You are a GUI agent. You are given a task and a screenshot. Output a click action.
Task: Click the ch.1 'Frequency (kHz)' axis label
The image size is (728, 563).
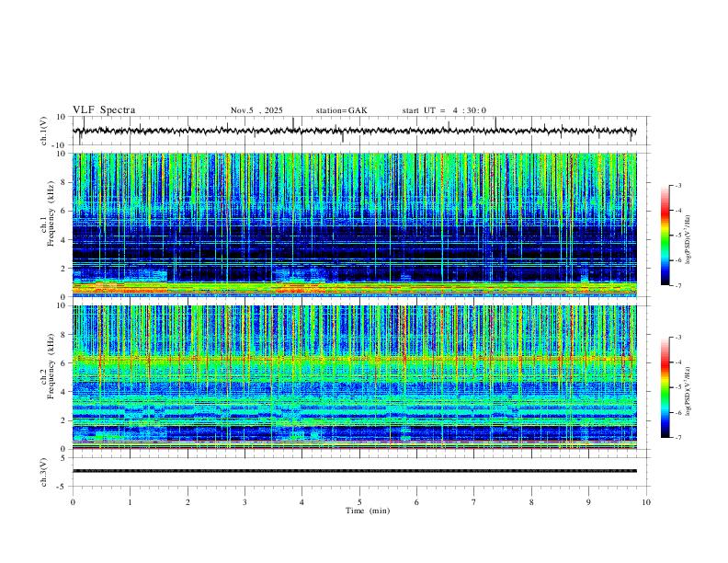[x=51, y=214]
